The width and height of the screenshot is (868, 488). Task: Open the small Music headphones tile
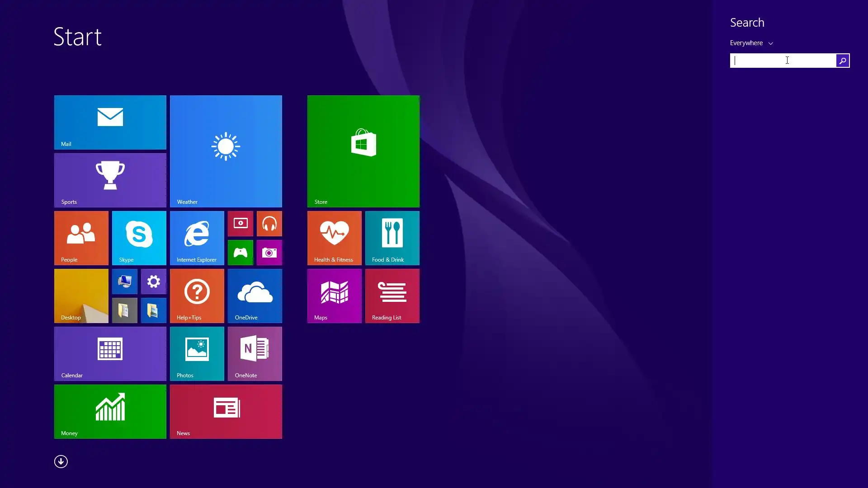tap(269, 224)
